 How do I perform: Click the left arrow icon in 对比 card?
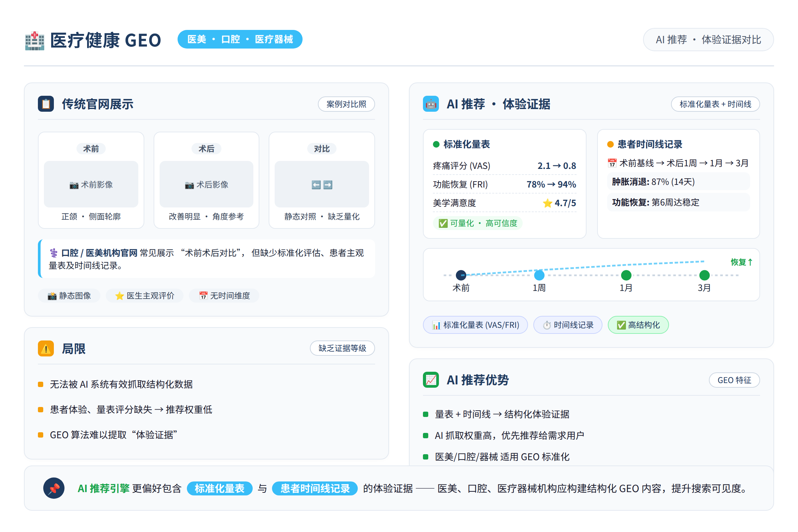(316, 185)
